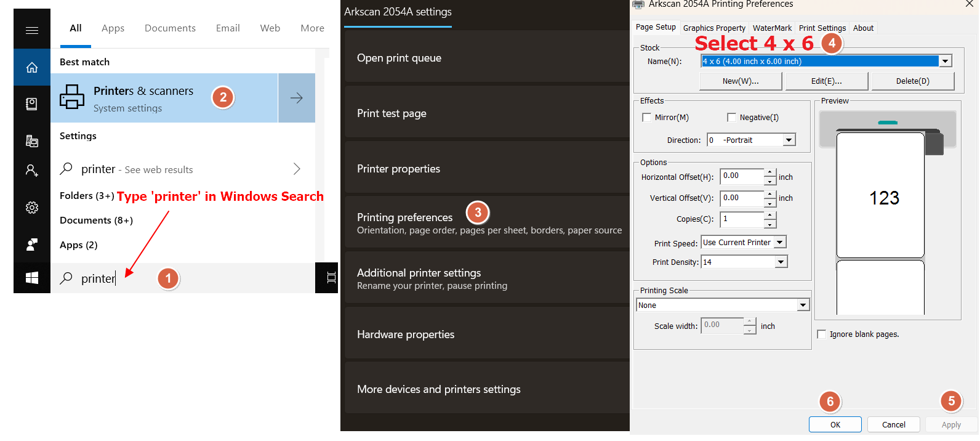Open print queue in Arkscan settings

click(487, 57)
